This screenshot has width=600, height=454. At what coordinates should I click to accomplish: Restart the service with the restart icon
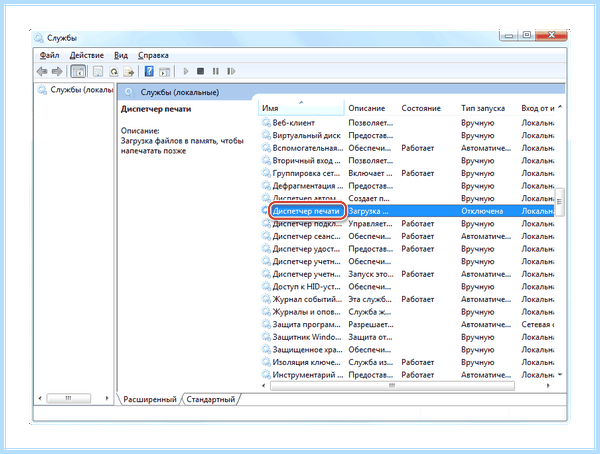231,71
